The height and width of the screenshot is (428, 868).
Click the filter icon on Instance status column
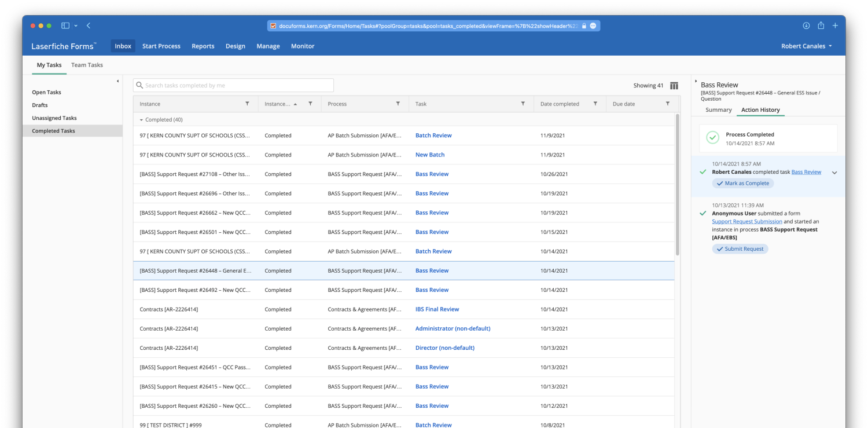pos(310,104)
